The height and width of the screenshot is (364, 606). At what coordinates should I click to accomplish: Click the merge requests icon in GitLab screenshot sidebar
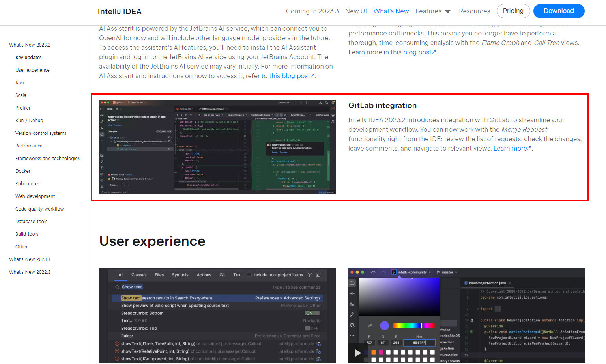pyautogui.click(x=102, y=134)
